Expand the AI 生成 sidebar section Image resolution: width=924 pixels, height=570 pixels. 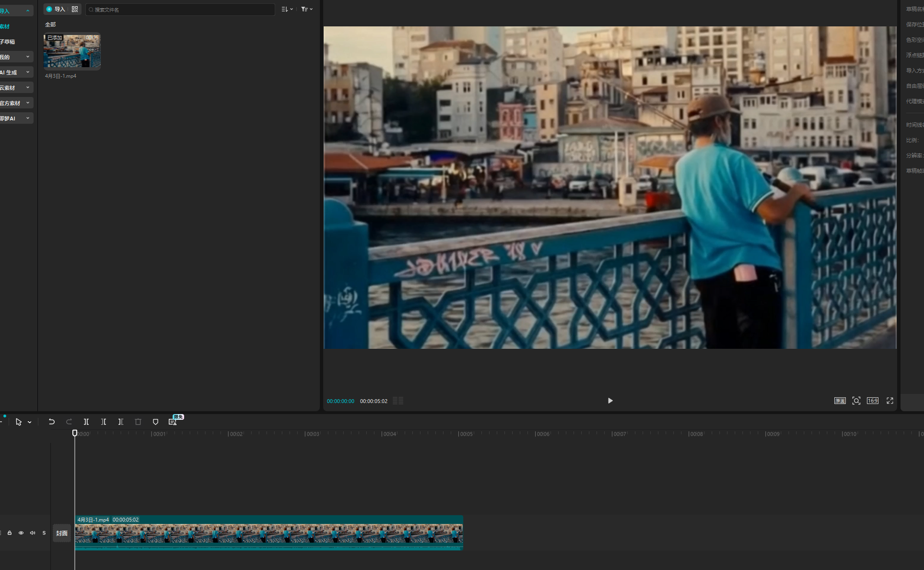click(x=16, y=72)
